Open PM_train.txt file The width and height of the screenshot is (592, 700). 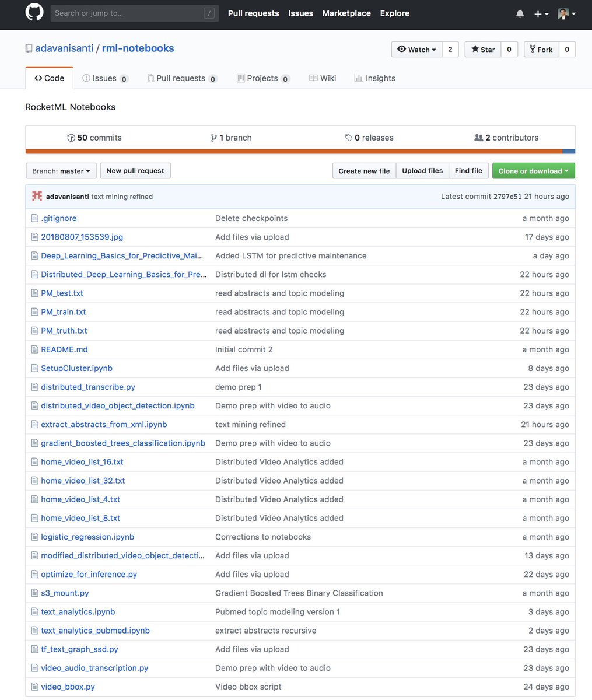tap(64, 312)
